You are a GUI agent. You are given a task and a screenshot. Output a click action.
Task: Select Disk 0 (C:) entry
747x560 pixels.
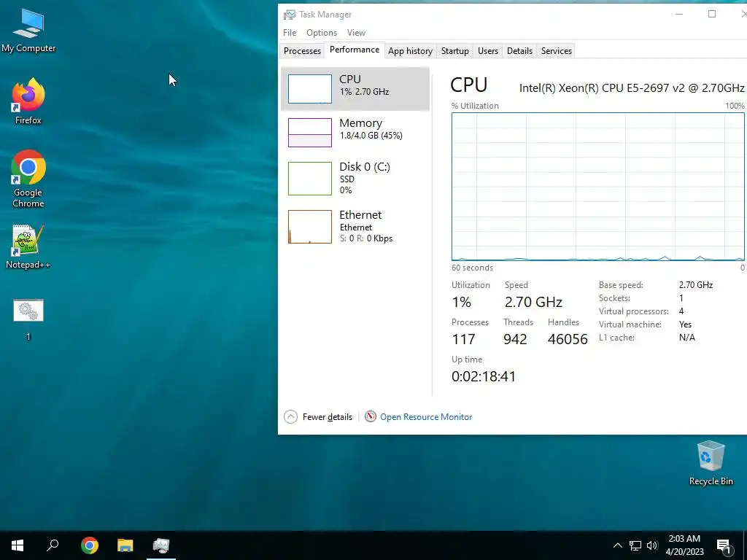pyautogui.click(x=355, y=178)
